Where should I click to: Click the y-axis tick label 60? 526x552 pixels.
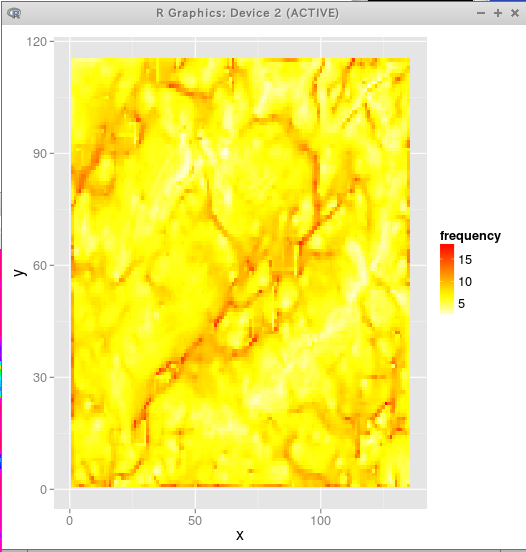[x=40, y=266]
